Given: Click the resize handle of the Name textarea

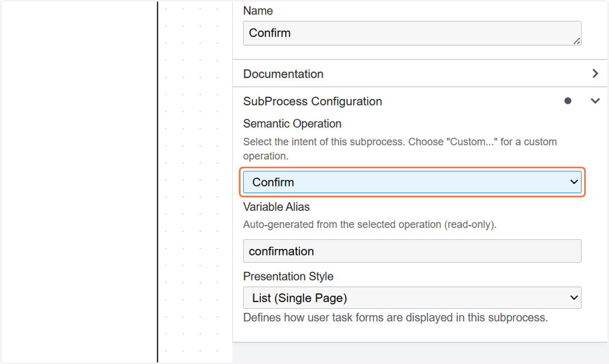Looking at the screenshot, I should [577, 41].
